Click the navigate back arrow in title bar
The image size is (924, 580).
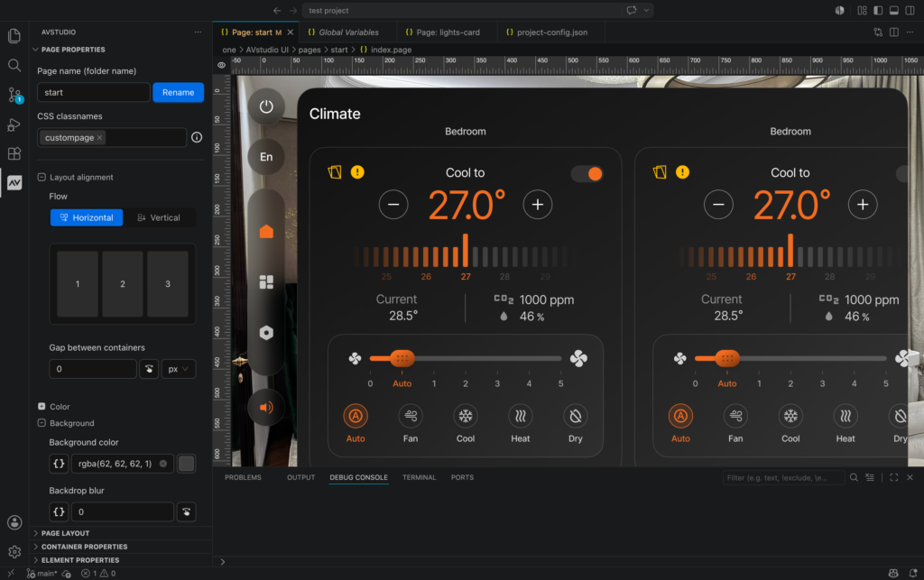click(277, 11)
